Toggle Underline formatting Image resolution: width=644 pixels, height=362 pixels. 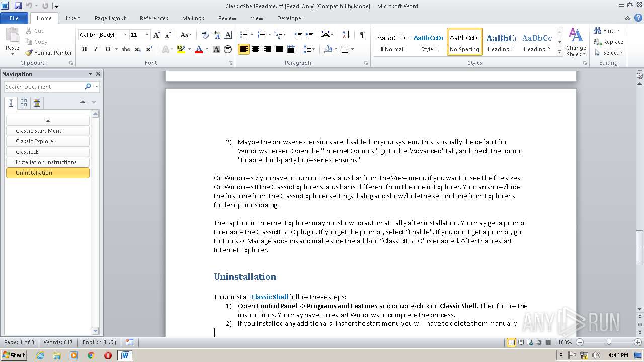click(108, 49)
